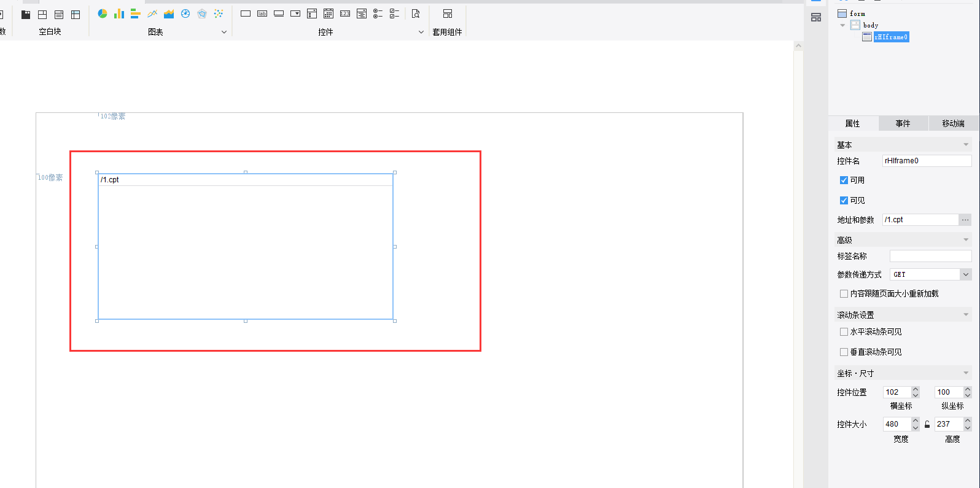The image size is (980, 488).
Task: Select the /1.cpt iframe widget on canvas
Action: tap(246, 247)
